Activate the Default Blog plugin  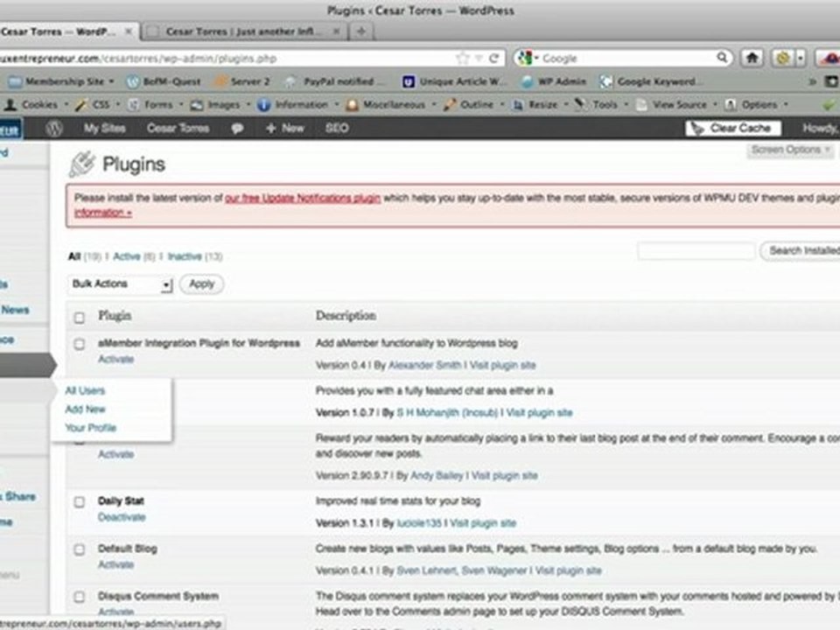point(115,564)
